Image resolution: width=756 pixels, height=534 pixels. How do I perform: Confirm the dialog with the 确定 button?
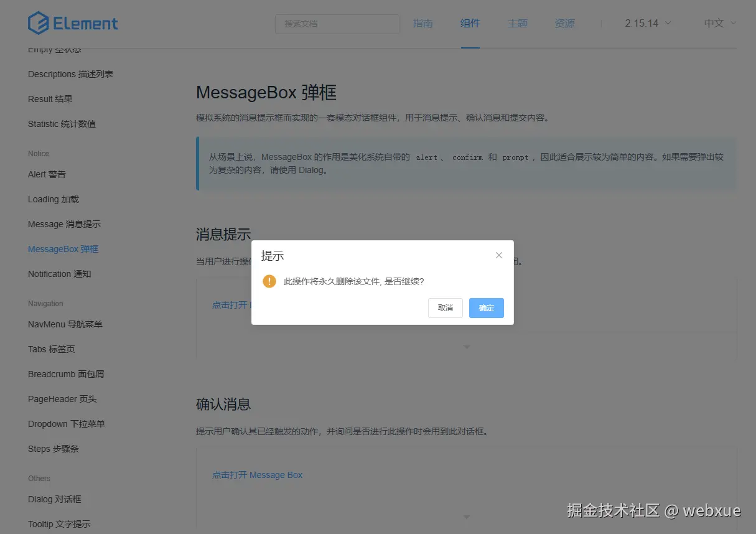pyautogui.click(x=486, y=307)
